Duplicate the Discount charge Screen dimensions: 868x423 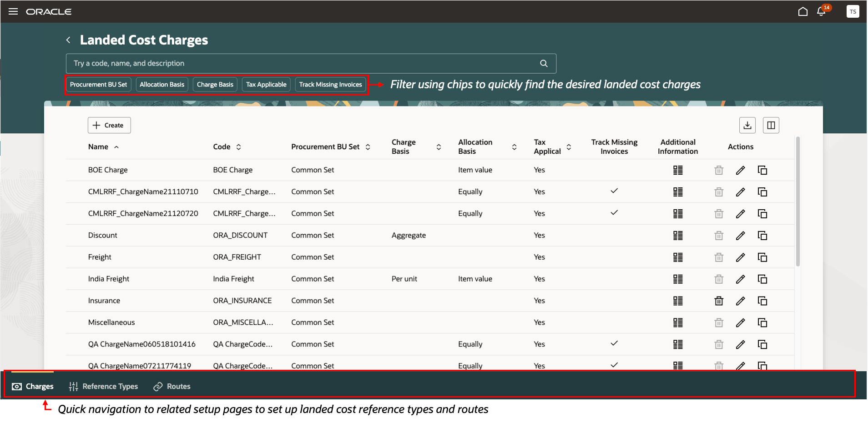point(762,236)
